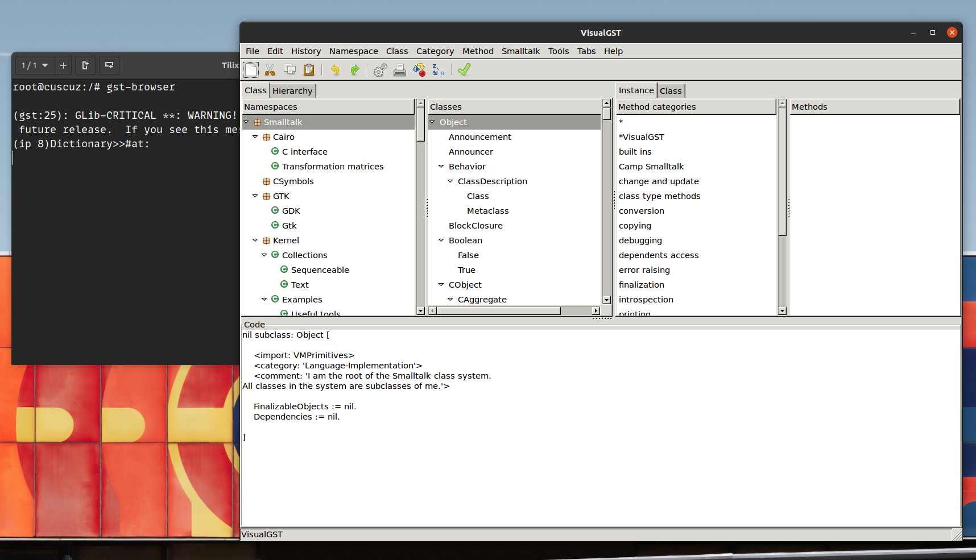Select the BlockClosure class
Image resolution: width=976 pixels, height=560 pixels.
point(475,226)
